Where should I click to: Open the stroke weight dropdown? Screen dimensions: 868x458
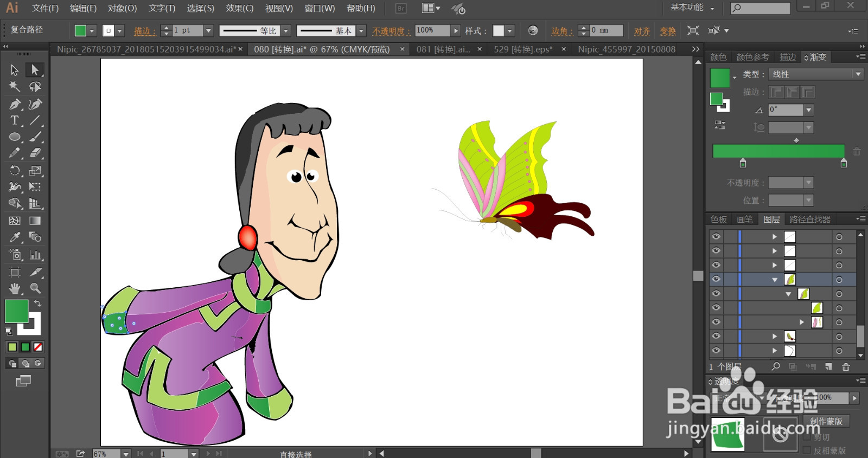(x=208, y=31)
